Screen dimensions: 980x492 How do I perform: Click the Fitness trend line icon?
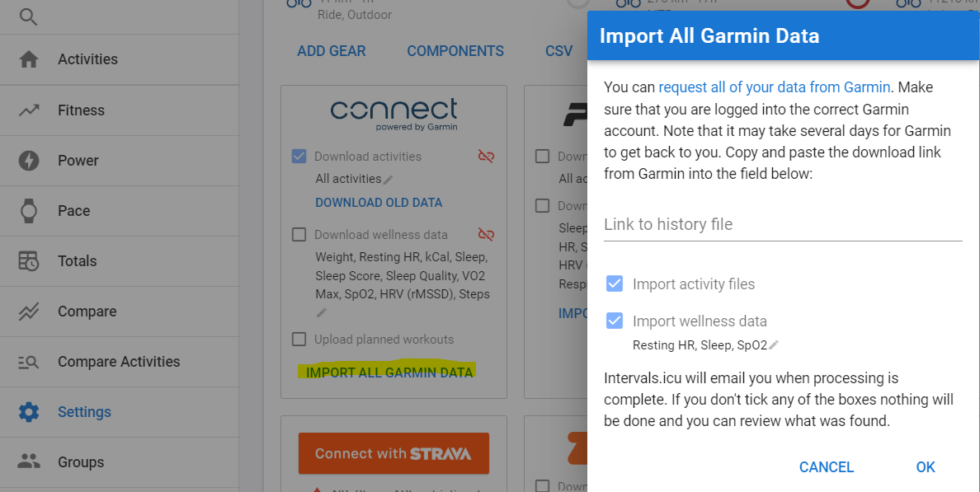point(29,110)
